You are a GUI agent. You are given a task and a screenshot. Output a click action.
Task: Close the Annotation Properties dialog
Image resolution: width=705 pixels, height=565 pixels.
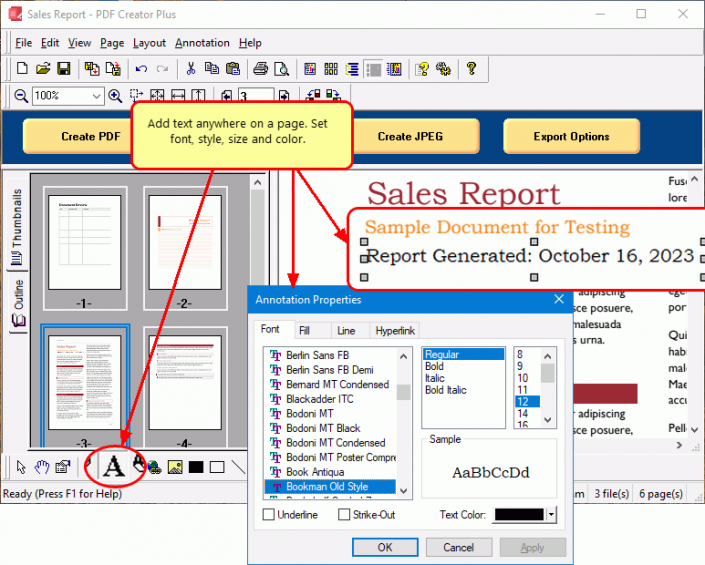pyautogui.click(x=559, y=299)
